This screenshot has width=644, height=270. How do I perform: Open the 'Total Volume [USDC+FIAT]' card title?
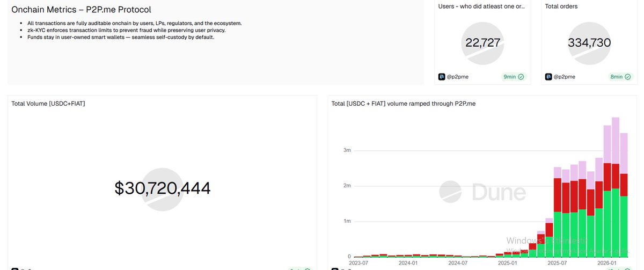tap(48, 103)
